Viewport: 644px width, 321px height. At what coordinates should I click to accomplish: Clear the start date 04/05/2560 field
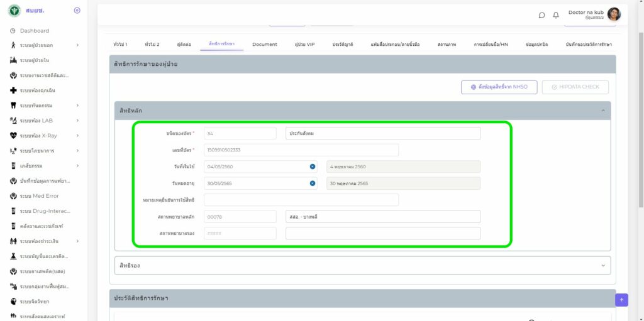tap(313, 166)
